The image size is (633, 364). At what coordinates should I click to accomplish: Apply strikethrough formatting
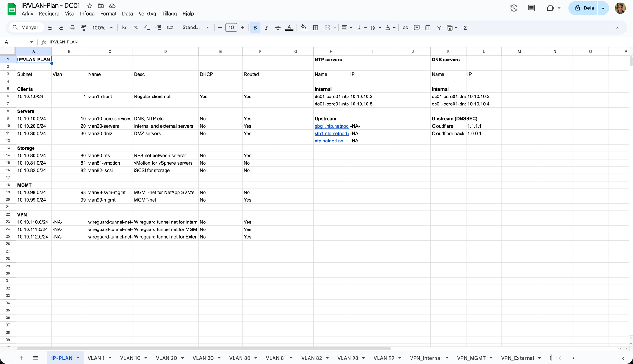[x=278, y=28]
